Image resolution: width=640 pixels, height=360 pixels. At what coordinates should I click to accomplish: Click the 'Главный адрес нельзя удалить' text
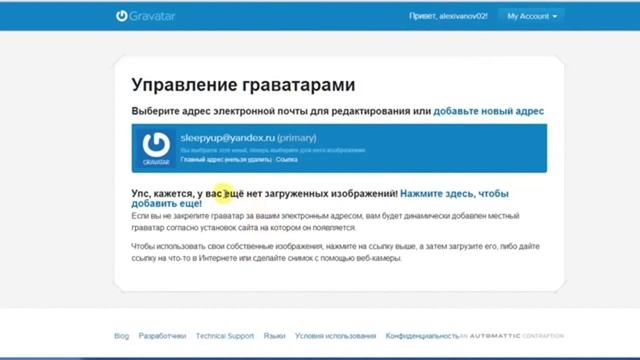[226, 160]
